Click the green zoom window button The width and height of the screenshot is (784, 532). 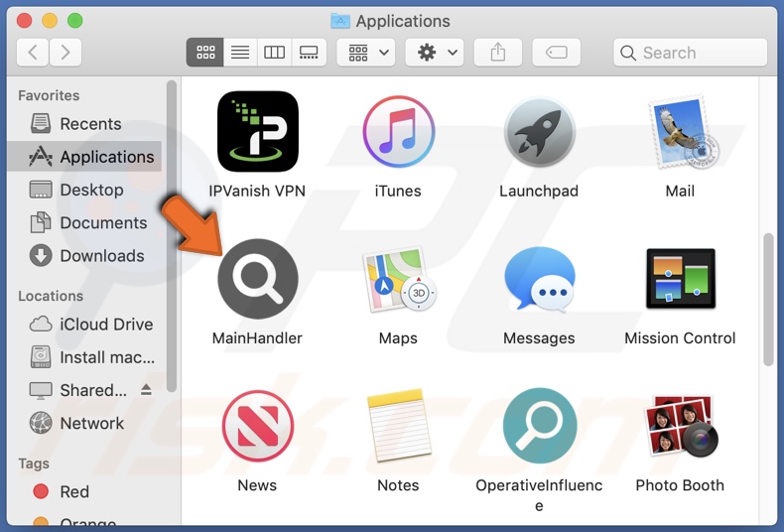click(75, 21)
